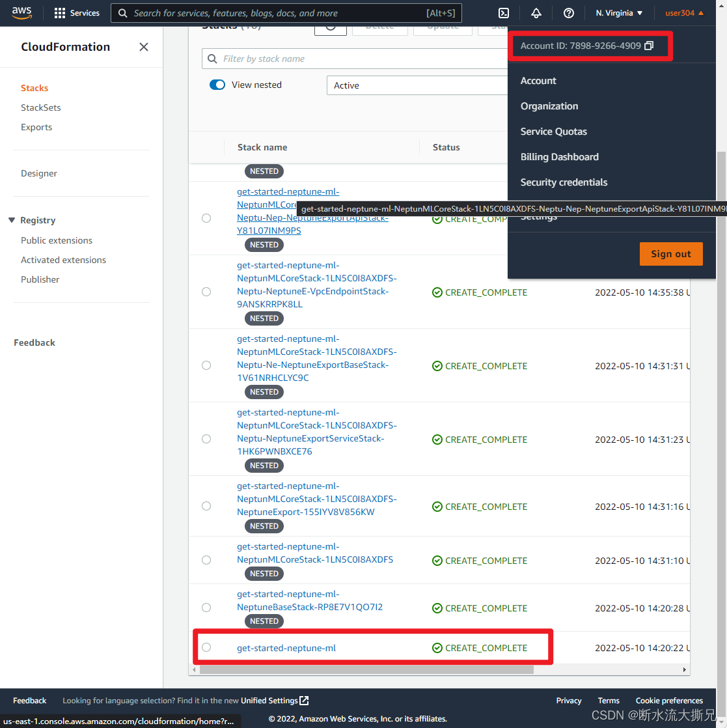The image size is (727, 728).
Task: Click the 2022-05-10 14:20:22 created time
Action: [x=642, y=648]
